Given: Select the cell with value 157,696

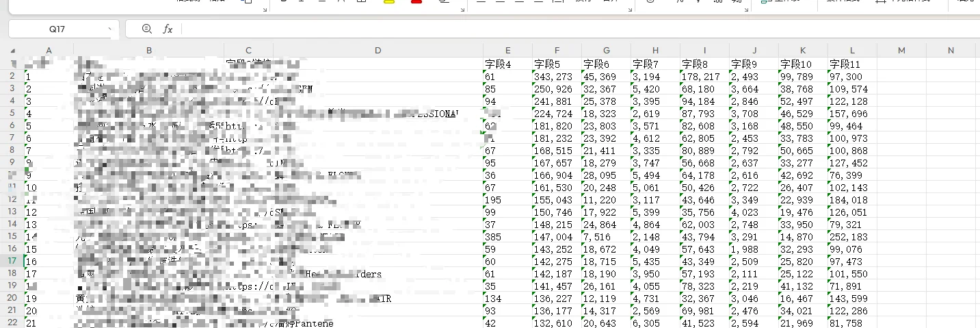Looking at the screenshot, I should coord(852,114).
